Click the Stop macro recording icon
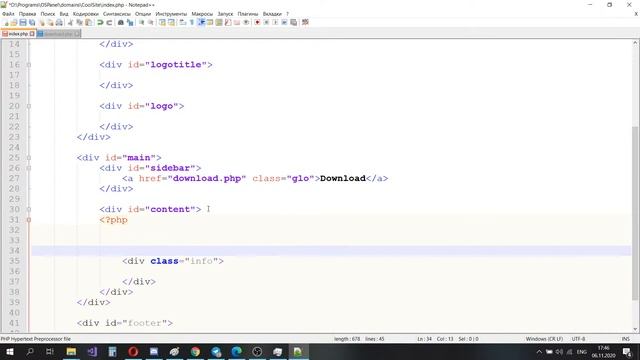Image resolution: width=640 pixels, height=360 pixels. [266, 22]
